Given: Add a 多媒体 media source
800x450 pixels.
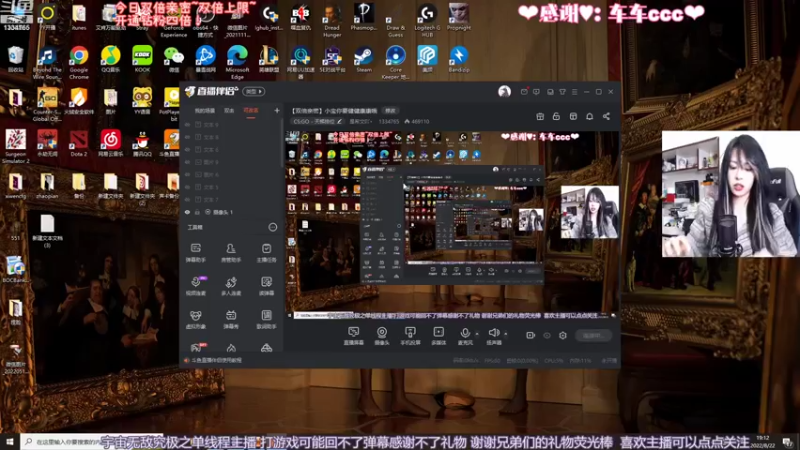Looking at the screenshot, I should [438, 336].
